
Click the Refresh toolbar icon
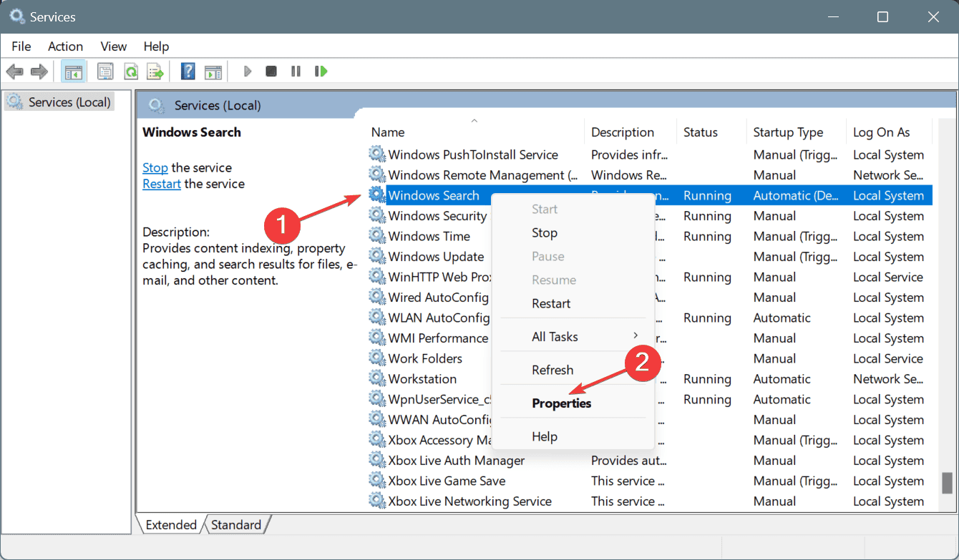click(x=130, y=72)
